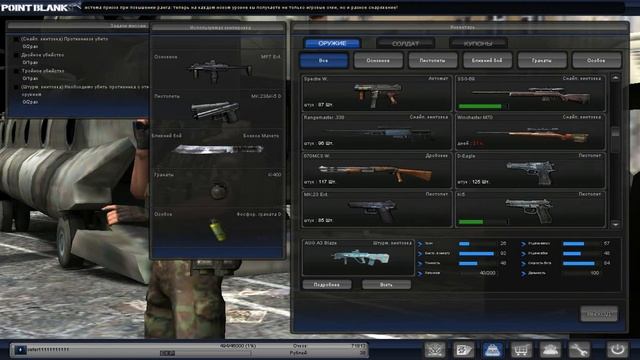Screen dimensions: 640x360
Task: Click the highlighted inventory icon in bottom bar
Action: (x=493, y=350)
